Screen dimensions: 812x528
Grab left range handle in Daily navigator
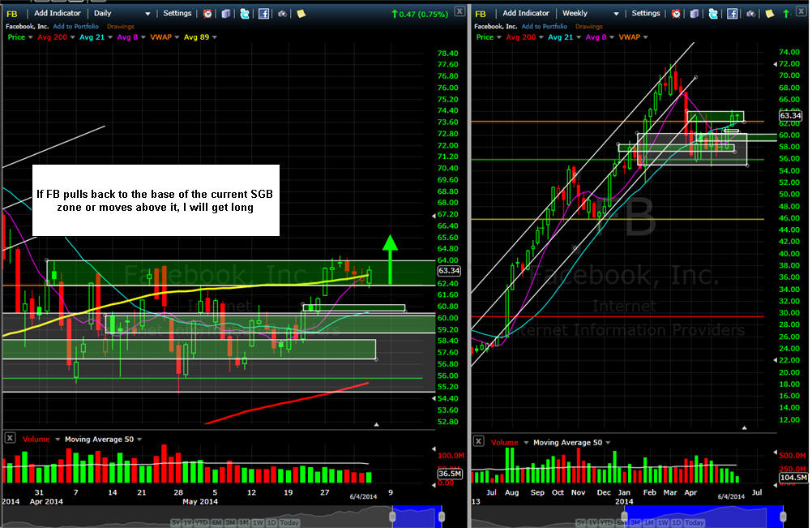coord(392,517)
